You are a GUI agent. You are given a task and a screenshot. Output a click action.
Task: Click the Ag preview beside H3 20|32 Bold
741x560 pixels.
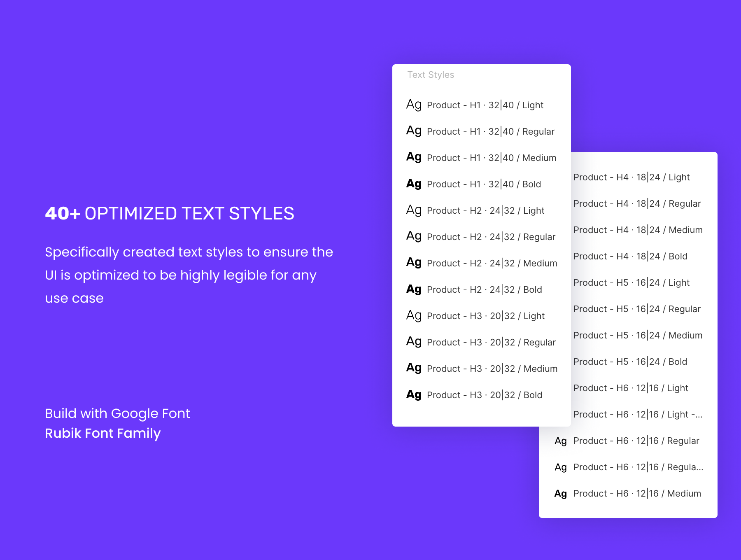414,394
